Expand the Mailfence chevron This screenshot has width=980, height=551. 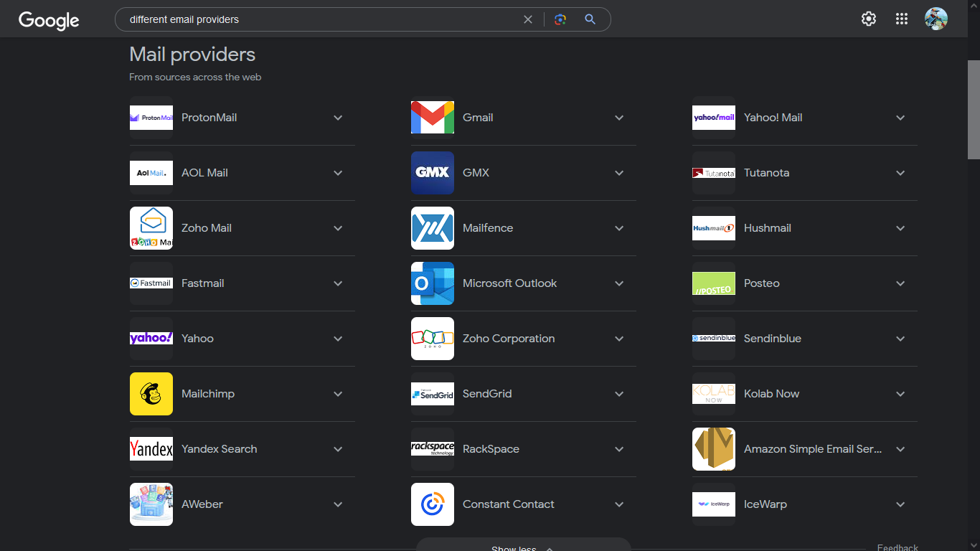[619, 228]
